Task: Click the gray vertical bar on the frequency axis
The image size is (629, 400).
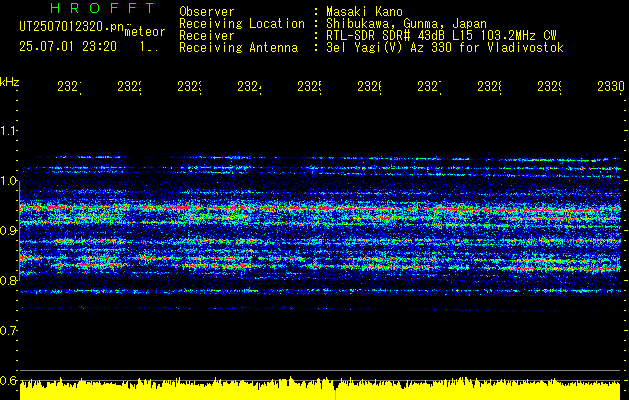Action: tap(20, 229)
